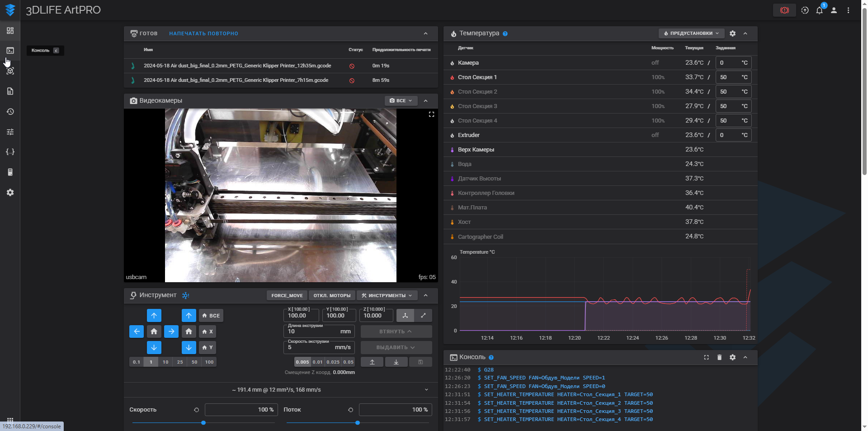Screen dimensions: 868x431
Task: Open the print History sidebar icon
Action: tap(10, 112)
